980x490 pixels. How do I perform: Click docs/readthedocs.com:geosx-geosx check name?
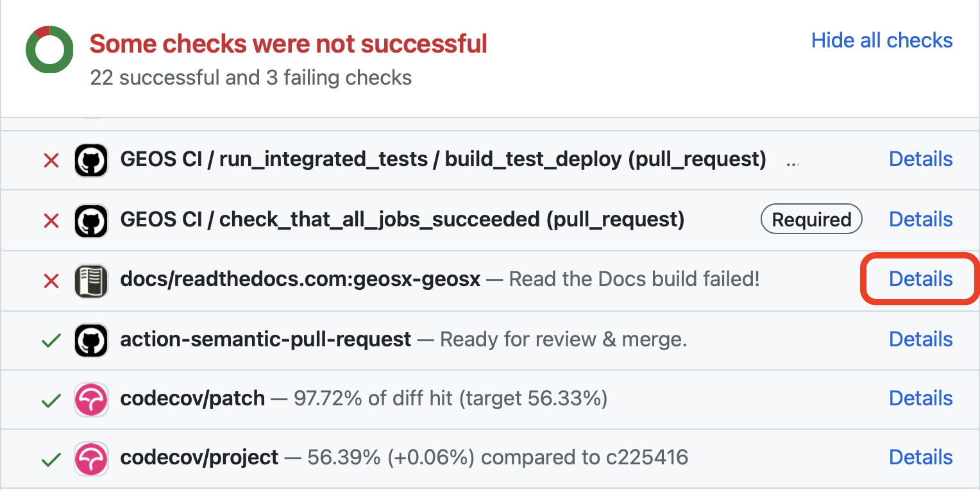click(300, 280)
